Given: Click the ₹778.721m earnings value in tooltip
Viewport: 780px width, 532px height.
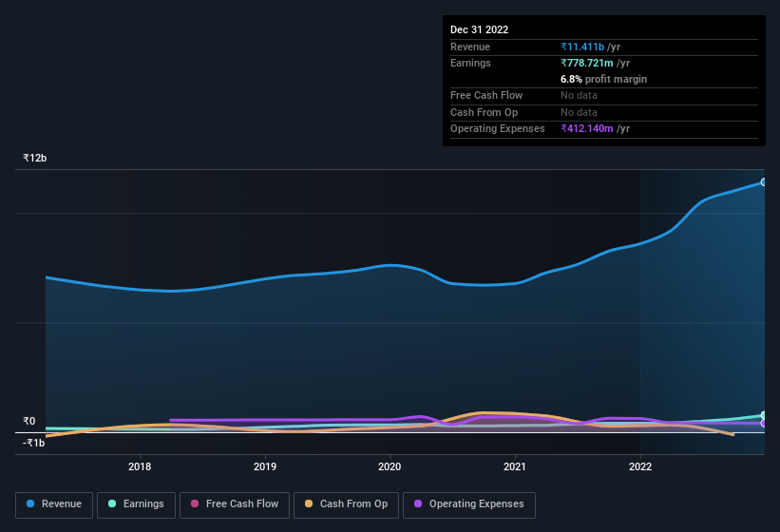Looking at the screenshot, I should 586,63.
